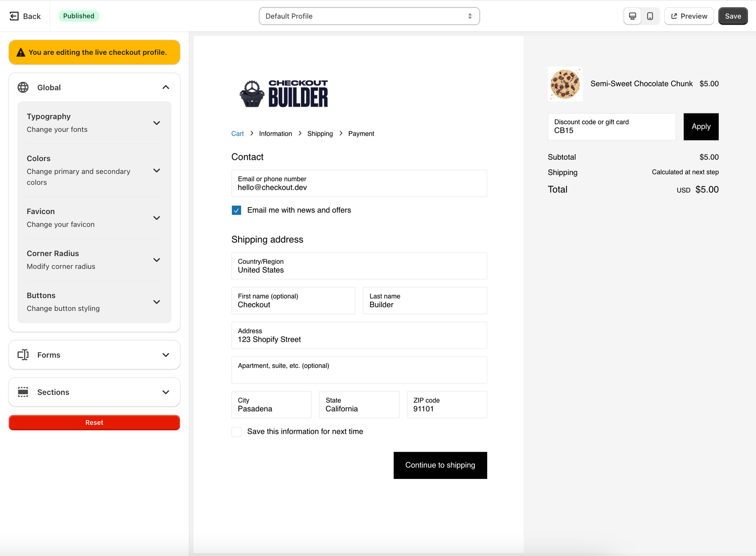Viewport: 756px width, 556px height.
Task: Open the Default Profile dropdown
Action: [x=369, y=16]
